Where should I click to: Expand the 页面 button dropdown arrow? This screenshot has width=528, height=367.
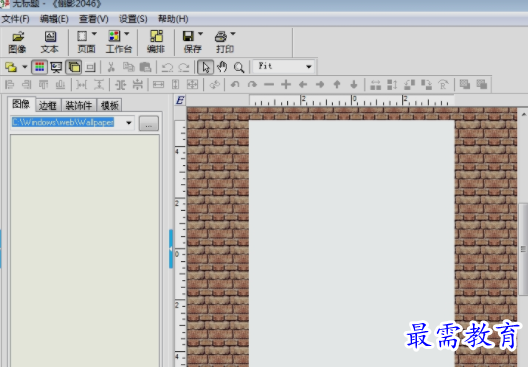click(94, 34)
